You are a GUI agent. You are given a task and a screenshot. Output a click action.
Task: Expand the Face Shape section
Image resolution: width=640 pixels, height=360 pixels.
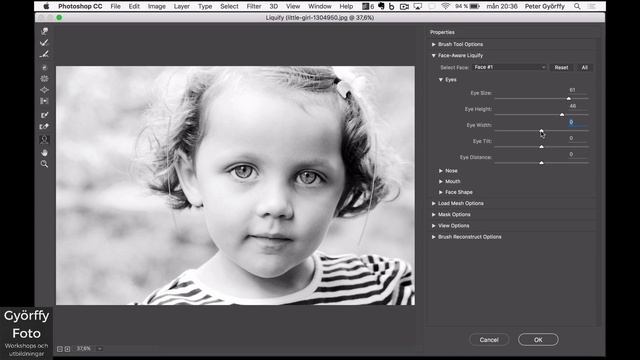(441, 192)
